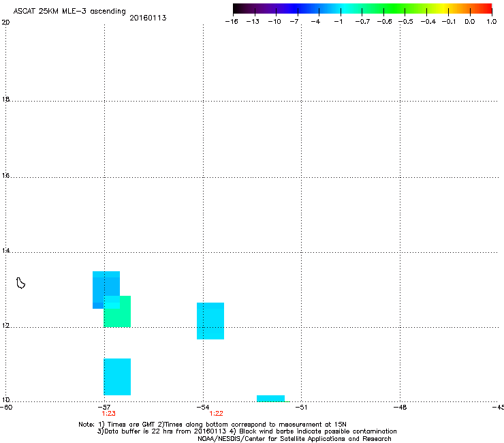Click the NOAA/NESDIS credit line

click(x=294, y=438)
